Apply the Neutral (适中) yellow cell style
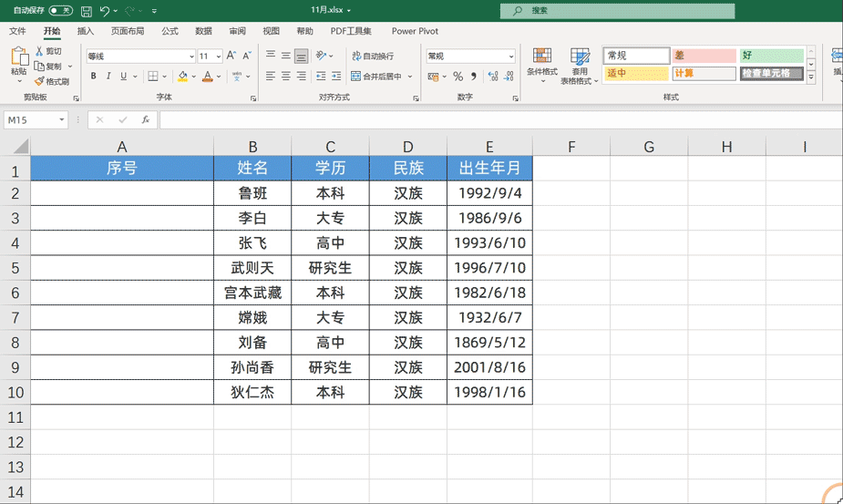 click(x=636, y=73)
